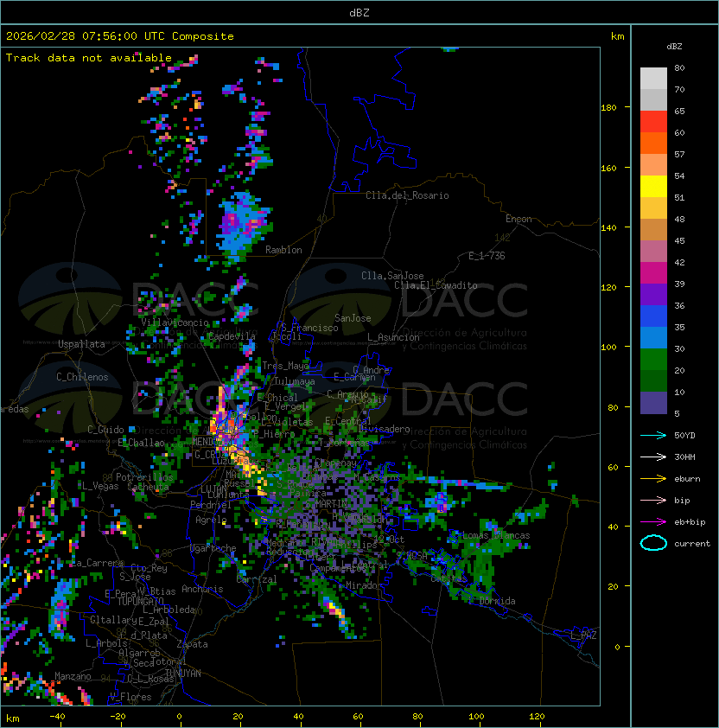
Task: Click the pink bip arrow symbol
Action: click(653, 500)
